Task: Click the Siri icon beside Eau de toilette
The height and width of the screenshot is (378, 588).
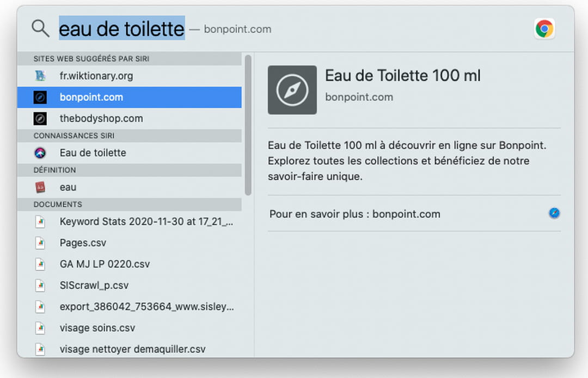Action: [40, 153]
